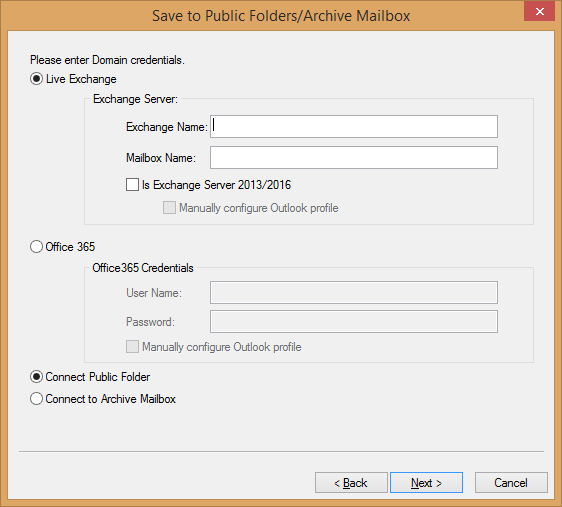Cancel the dialog
This screenshot has height=507, width=562.
point(511,483)
